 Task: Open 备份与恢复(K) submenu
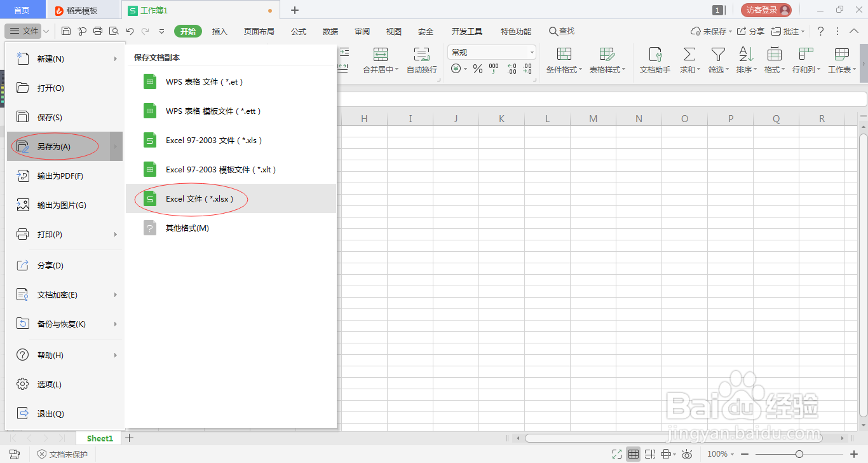(x=64, y=324)
